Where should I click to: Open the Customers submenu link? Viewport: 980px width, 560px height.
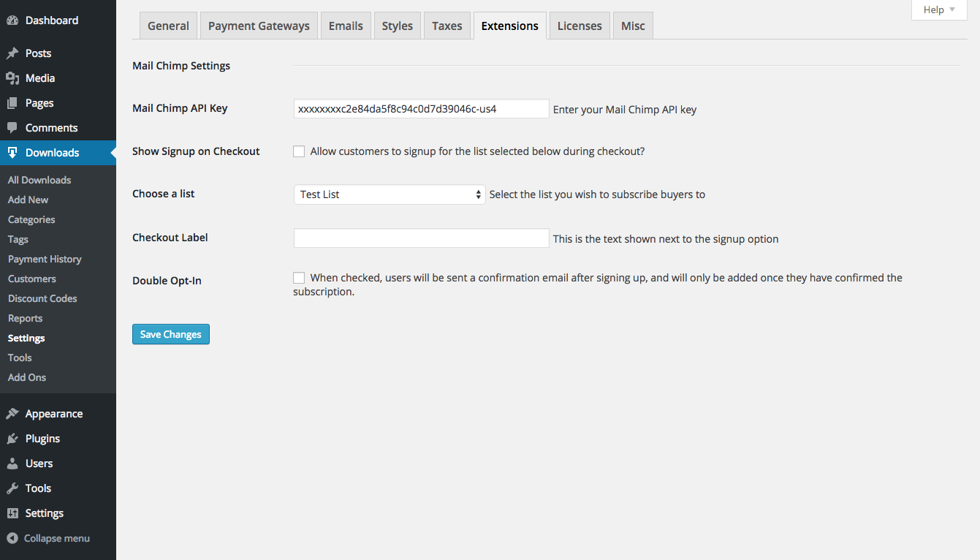[32, 279]
